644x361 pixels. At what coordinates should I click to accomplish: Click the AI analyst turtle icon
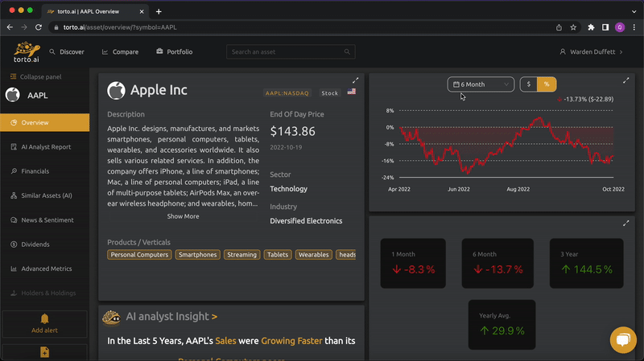coord(111,318)
